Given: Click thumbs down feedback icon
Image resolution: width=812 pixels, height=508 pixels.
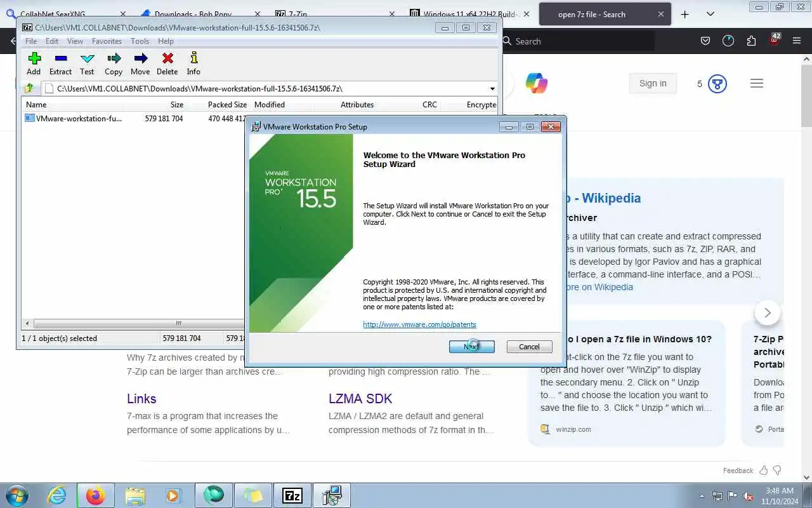Looking at the screenshot, I should pos(777,471).
